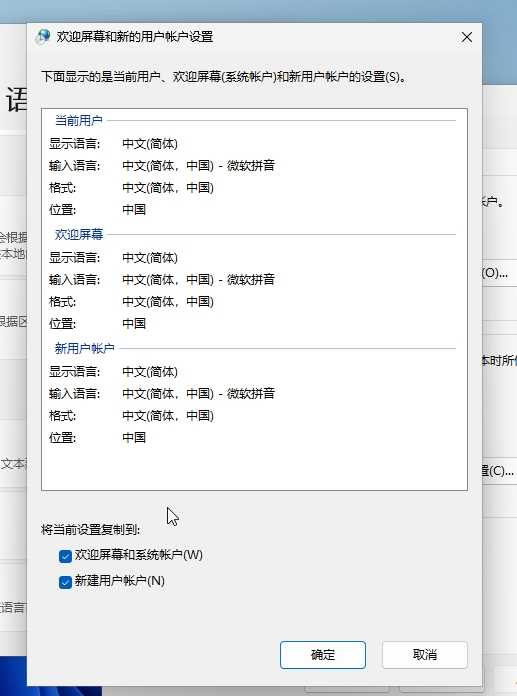Click 显示语言 value under 当前用户
This screenshot has height=696, width=517.
[150, 144]
